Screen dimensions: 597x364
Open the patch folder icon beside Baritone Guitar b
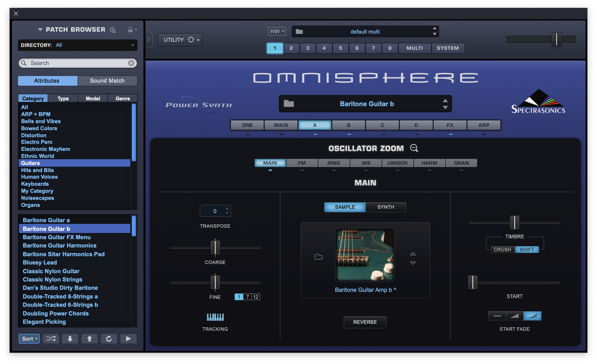[289, 103]
